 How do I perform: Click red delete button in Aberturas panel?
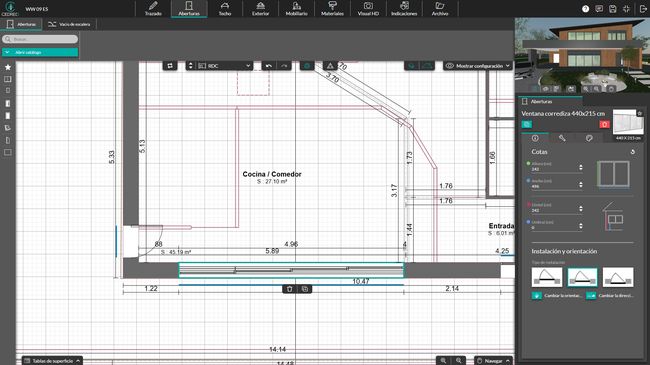coord(604,124)
